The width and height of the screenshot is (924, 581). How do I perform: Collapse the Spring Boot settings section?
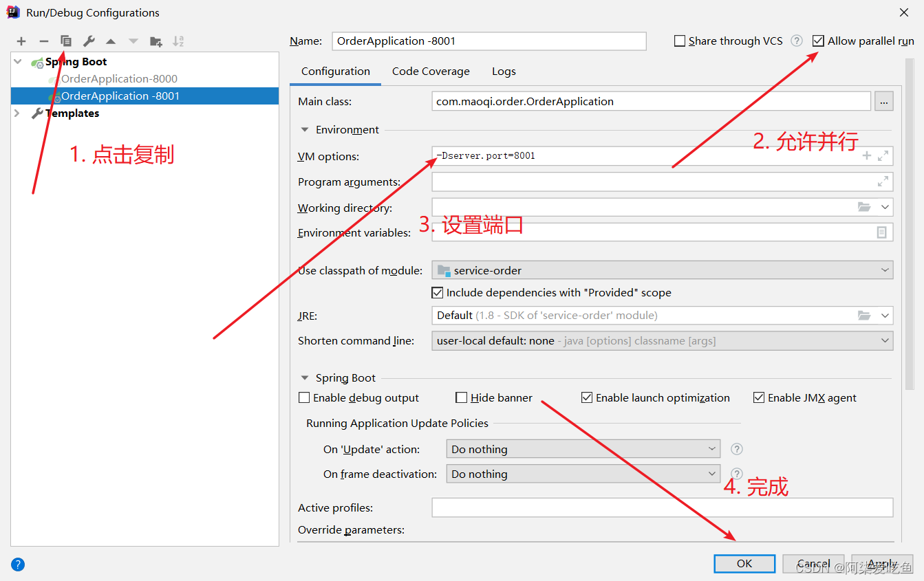coord(305,378)
